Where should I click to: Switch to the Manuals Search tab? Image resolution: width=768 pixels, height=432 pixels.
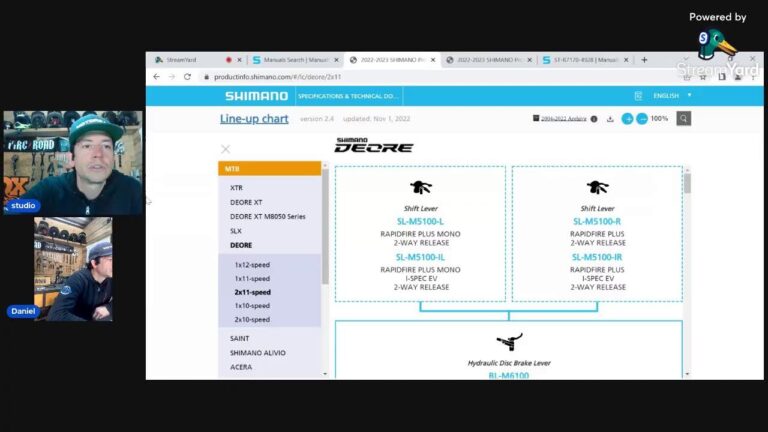point(295,60)
